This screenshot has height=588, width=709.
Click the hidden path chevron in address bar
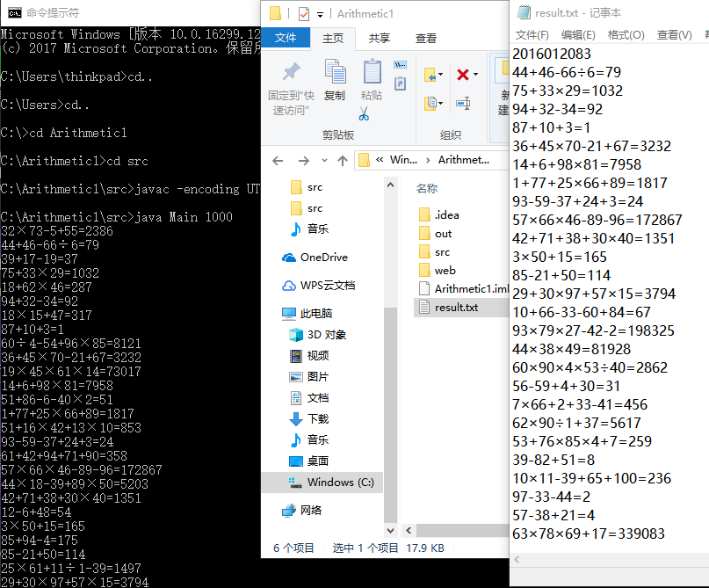380,160
